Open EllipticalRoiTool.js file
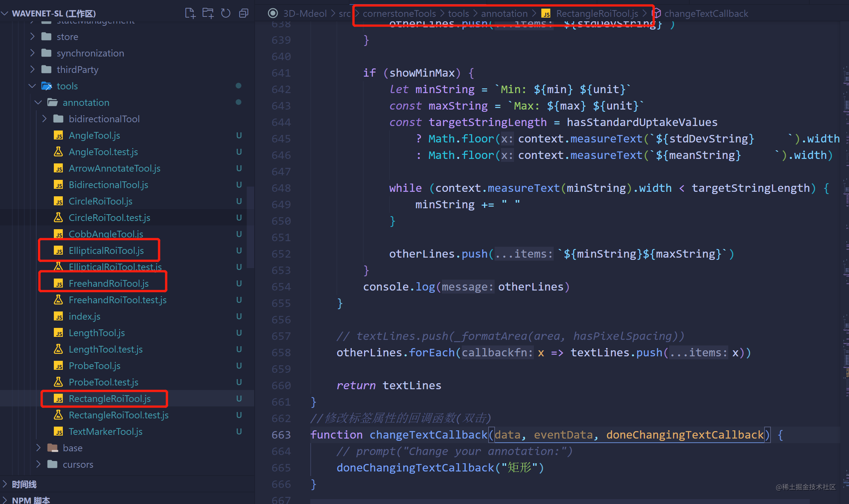This screenshot has height=504, width=849. (x=106, y=251)
